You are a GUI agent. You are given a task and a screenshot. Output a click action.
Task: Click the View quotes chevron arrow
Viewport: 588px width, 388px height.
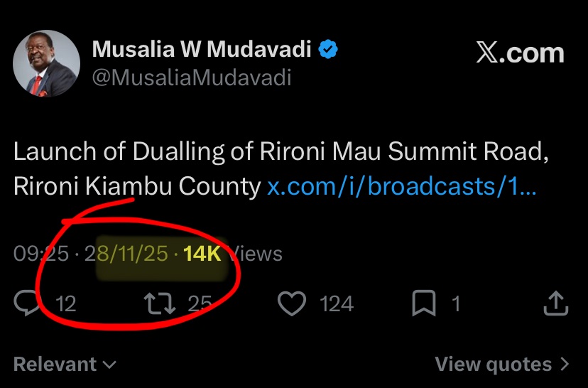565,364
